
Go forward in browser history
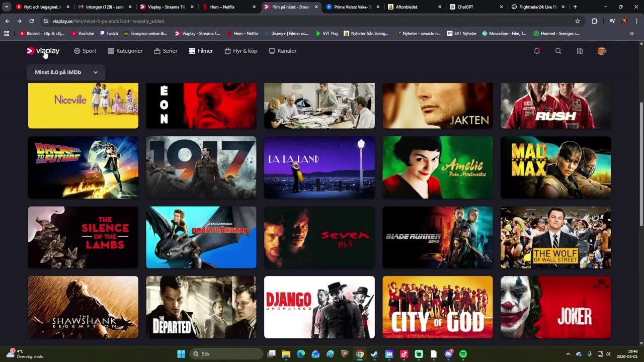pyautogui.click(x=19, y=21)
